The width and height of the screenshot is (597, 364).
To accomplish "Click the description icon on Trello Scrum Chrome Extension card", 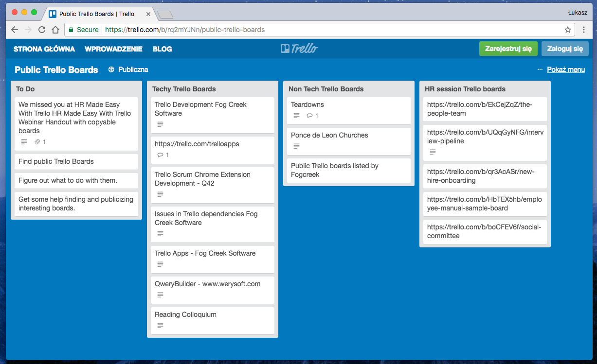I will (x=160, y=194).
